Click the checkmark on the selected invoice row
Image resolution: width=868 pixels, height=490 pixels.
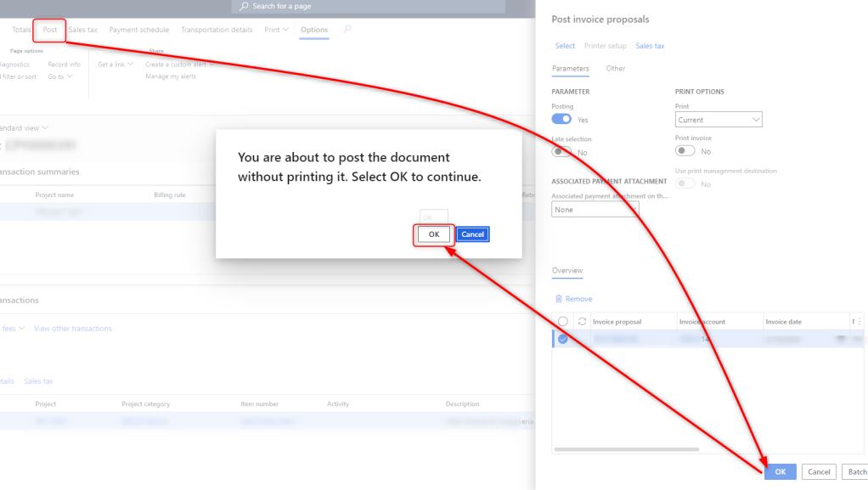[x=562, y=339]
